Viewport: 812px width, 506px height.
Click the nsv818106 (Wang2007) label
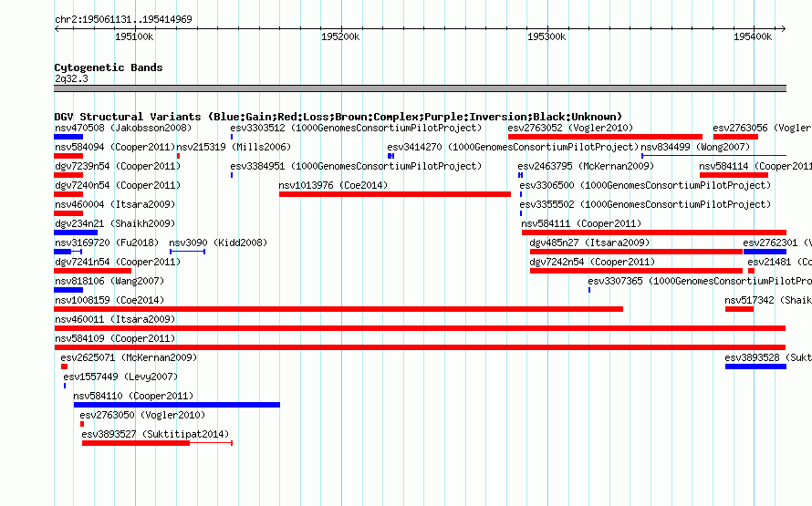(x=109, y=281)
